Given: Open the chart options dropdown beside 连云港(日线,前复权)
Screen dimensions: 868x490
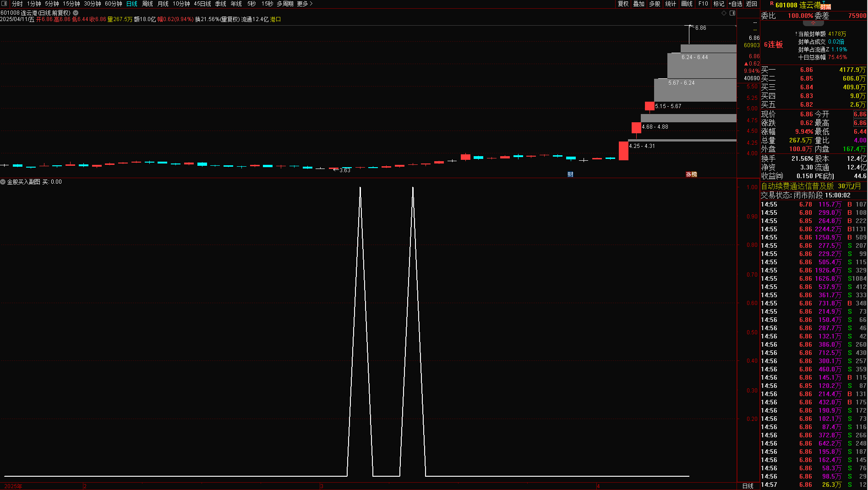Looking at the screenshot, I should point(76,13).
